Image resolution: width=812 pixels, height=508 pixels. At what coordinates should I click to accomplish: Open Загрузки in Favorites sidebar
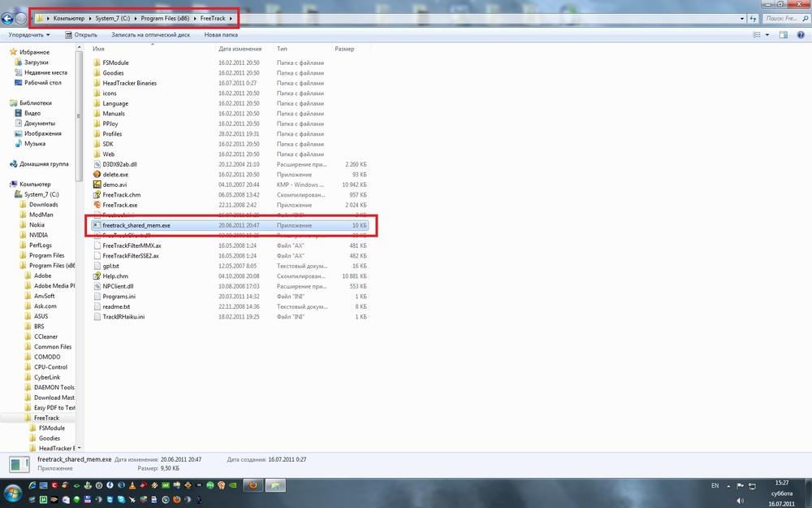(x=36, y=63)
